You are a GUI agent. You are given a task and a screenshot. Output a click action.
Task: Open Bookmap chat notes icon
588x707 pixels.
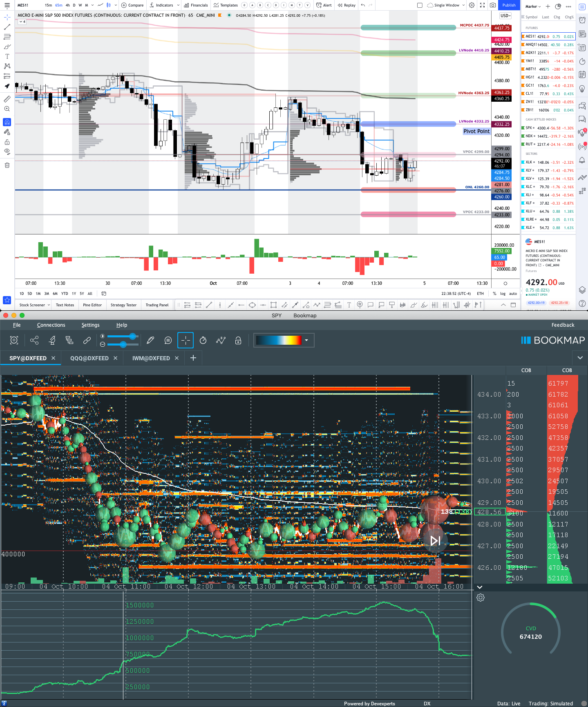[x=168, y=340]
